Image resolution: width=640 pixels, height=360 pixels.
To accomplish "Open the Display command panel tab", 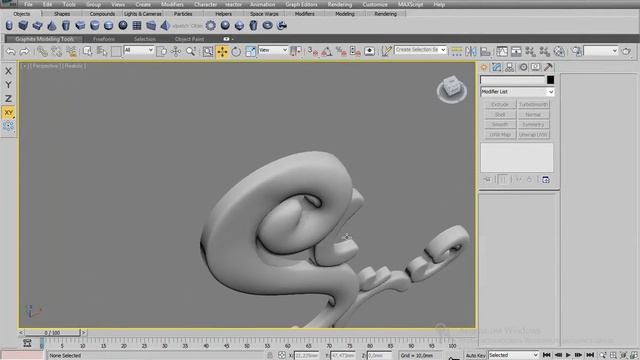I will point(536,67).
